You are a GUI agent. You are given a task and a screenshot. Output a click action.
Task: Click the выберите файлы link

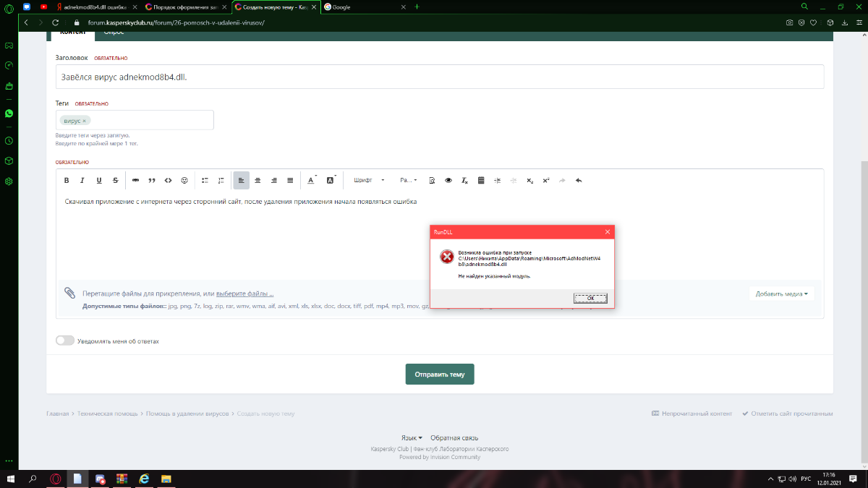click(x=244, y=294)
